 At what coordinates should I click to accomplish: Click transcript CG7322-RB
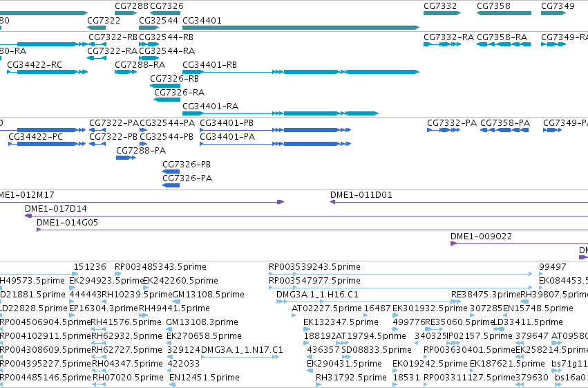97,44
